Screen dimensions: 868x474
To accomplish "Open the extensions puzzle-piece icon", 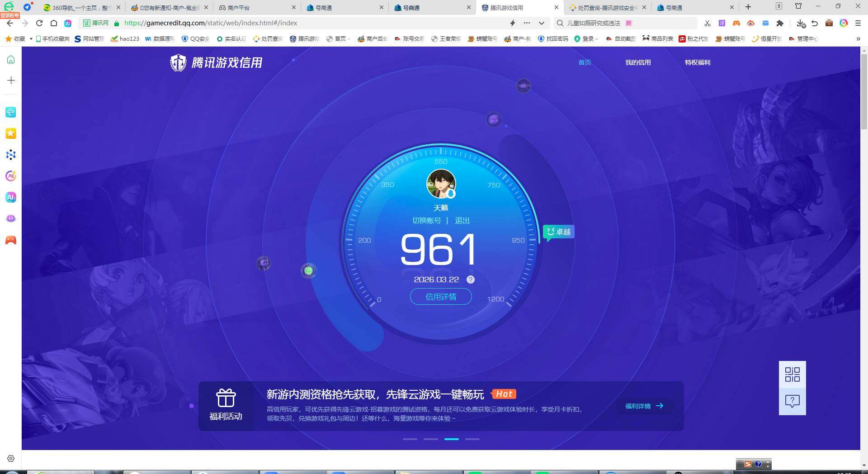I will coord(780,23).
